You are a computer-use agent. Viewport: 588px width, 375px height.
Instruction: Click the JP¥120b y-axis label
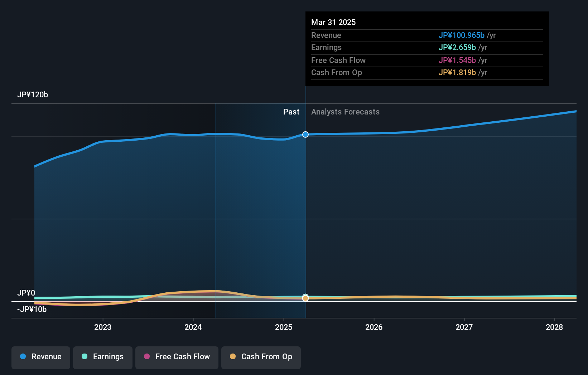tap(33, 95)
